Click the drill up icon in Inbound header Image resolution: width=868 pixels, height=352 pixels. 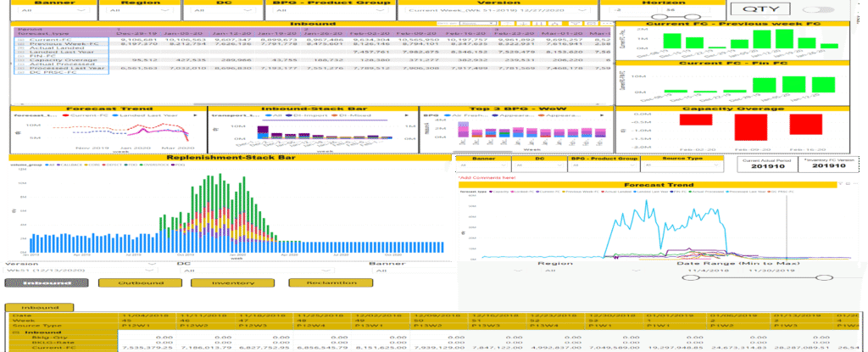click(x=508, y=23)
